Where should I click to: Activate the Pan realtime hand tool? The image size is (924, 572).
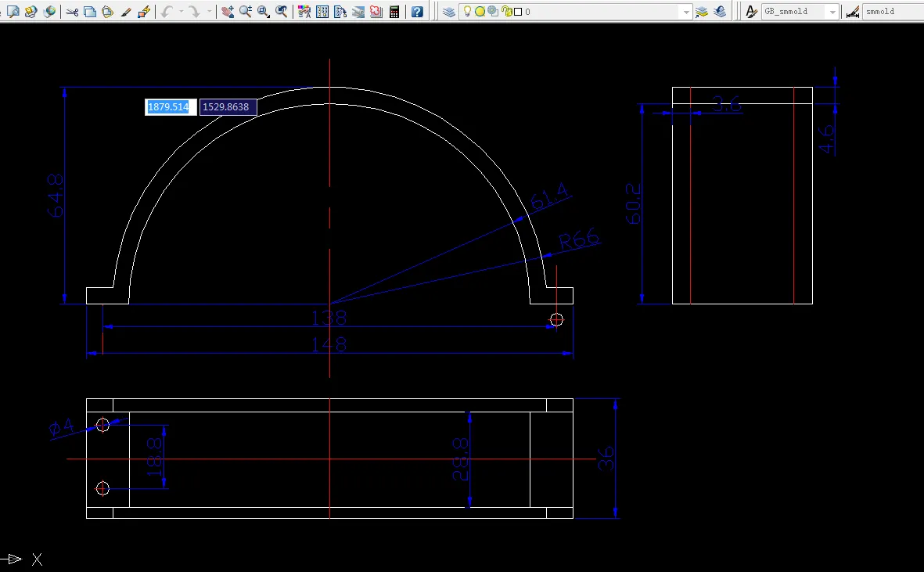tap(228, 11)
